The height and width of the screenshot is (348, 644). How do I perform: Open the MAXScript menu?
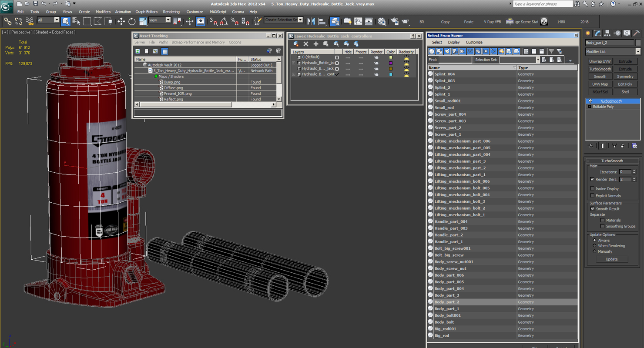tap(218, 12)
